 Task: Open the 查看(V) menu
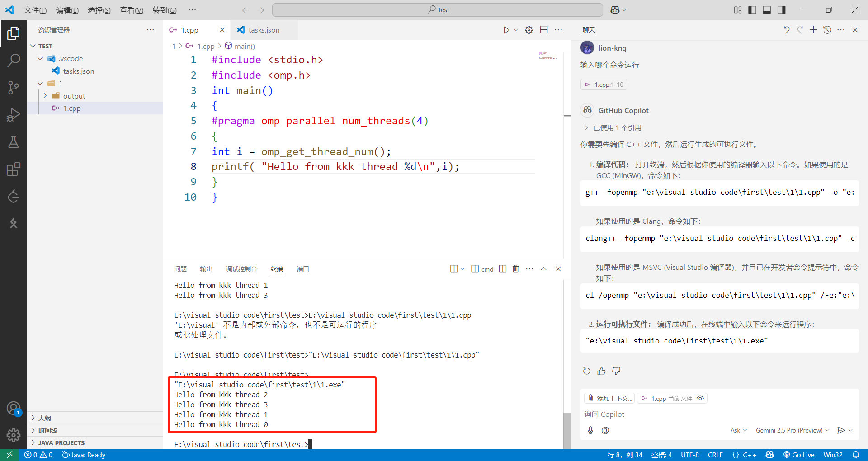point(131,9)
